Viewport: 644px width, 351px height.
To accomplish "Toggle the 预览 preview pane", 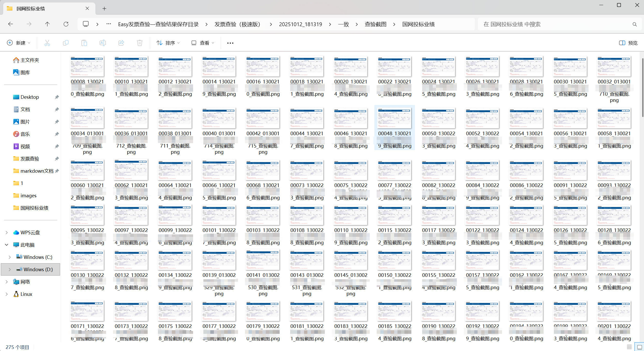I will click(628, 43).
